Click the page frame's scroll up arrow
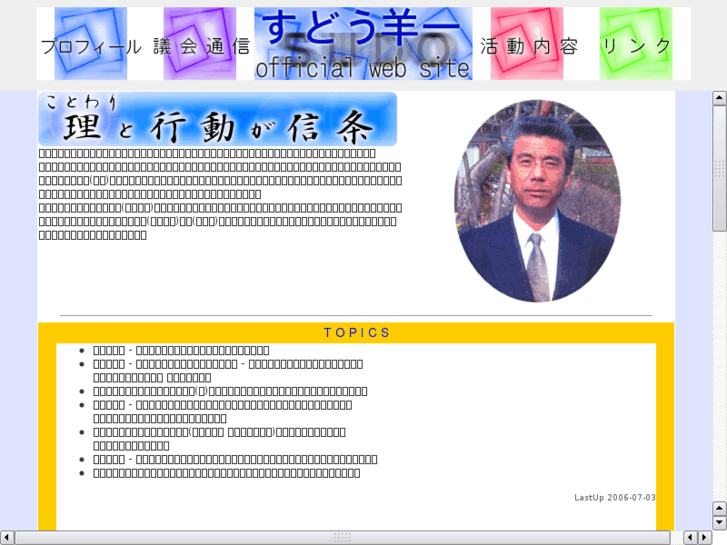The image size is (727, 545). [719, 98]
